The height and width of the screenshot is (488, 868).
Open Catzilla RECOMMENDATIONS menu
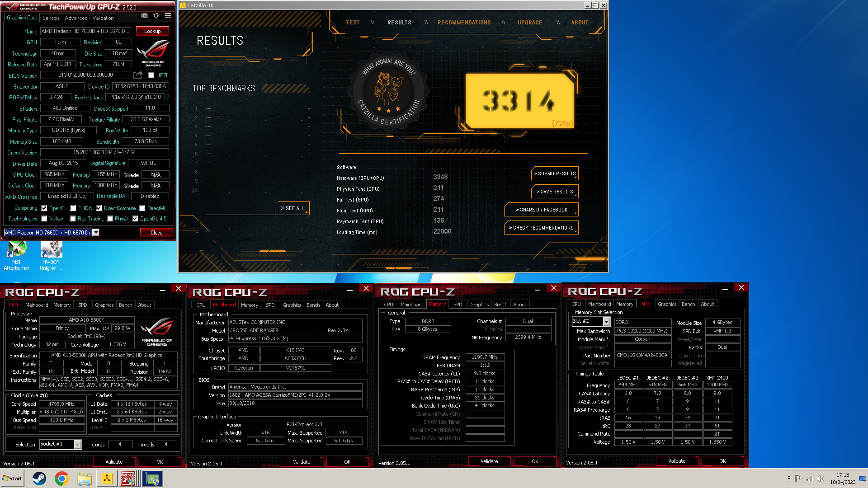coord(464,23)
